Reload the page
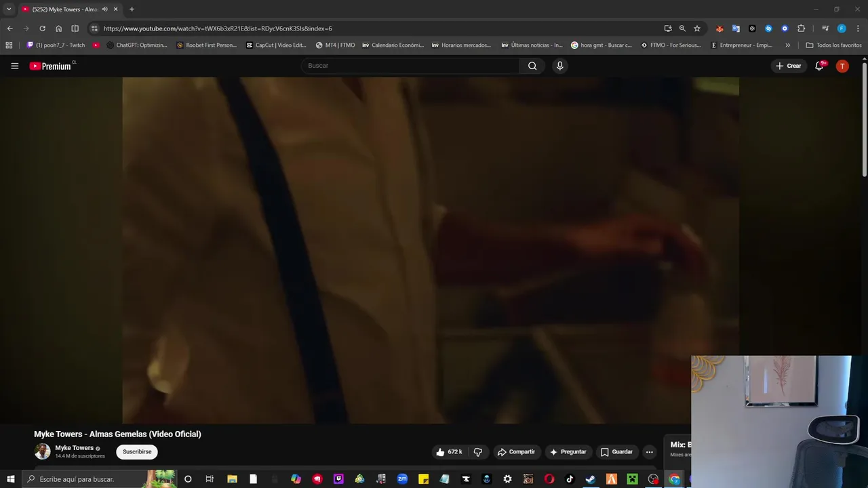868x488 pixels. (x=42, y=28)
